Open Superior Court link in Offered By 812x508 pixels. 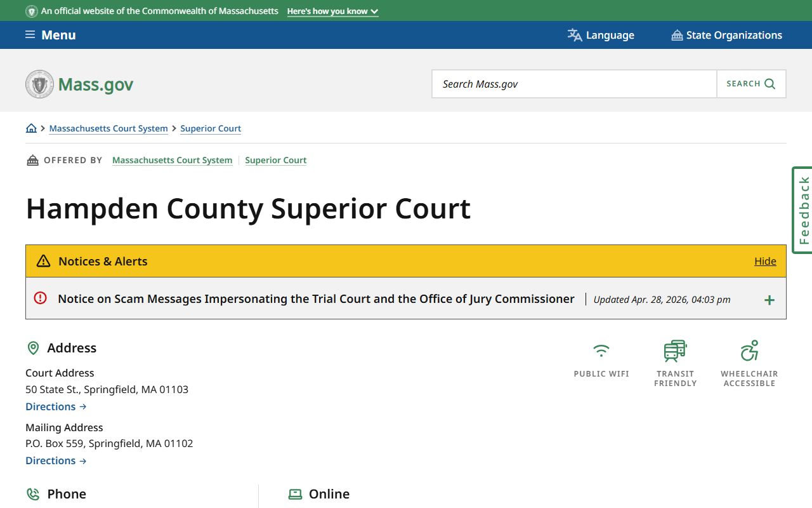276,160
